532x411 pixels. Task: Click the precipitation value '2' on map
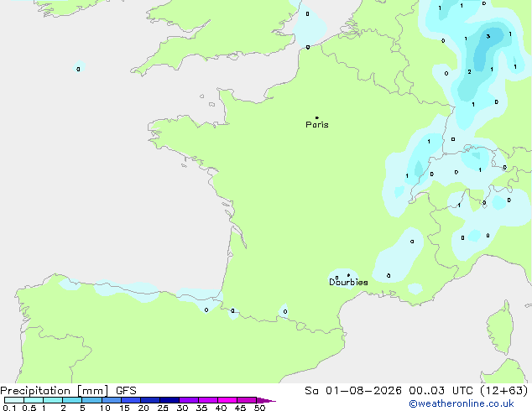[x=469, y=72]
